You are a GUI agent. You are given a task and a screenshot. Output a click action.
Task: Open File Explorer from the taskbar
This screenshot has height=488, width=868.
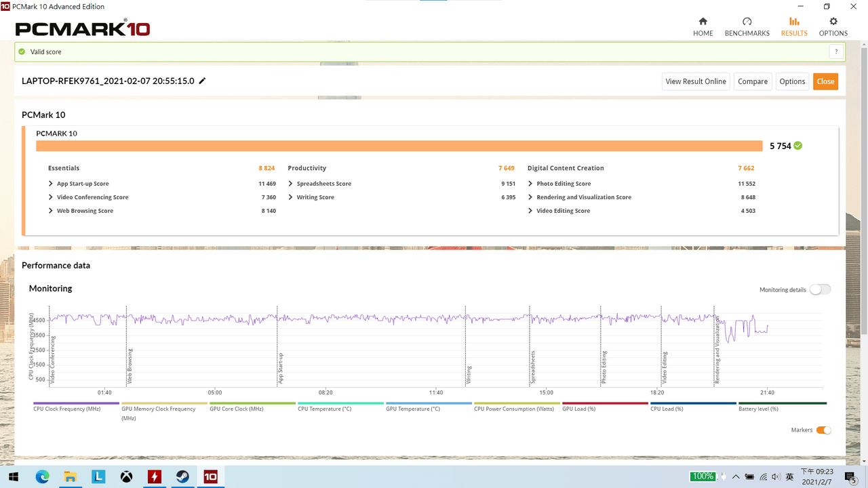(71, 476)
